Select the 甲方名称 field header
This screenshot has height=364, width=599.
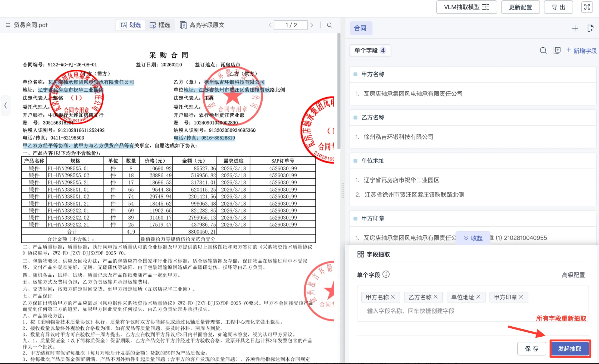point(473,74)
